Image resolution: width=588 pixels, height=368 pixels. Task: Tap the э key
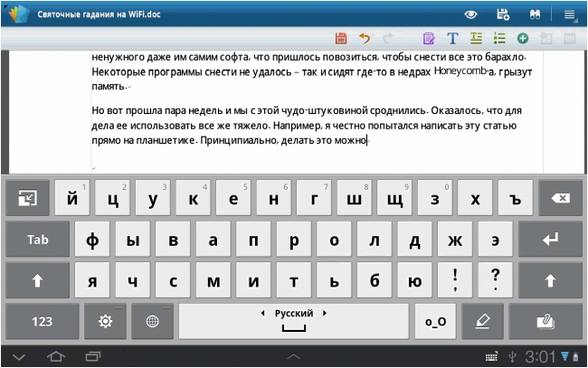pyautogui.click(x=496, y=239)
